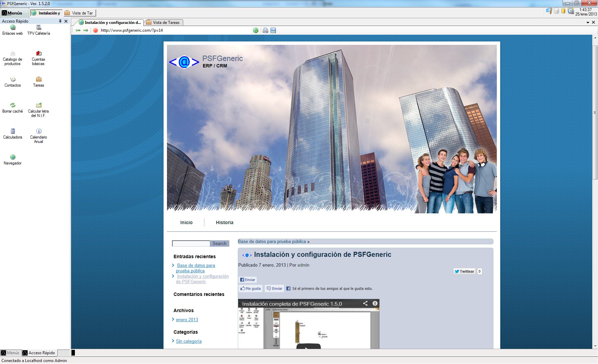Open the tab list dropdown arrow

(588, 23)
